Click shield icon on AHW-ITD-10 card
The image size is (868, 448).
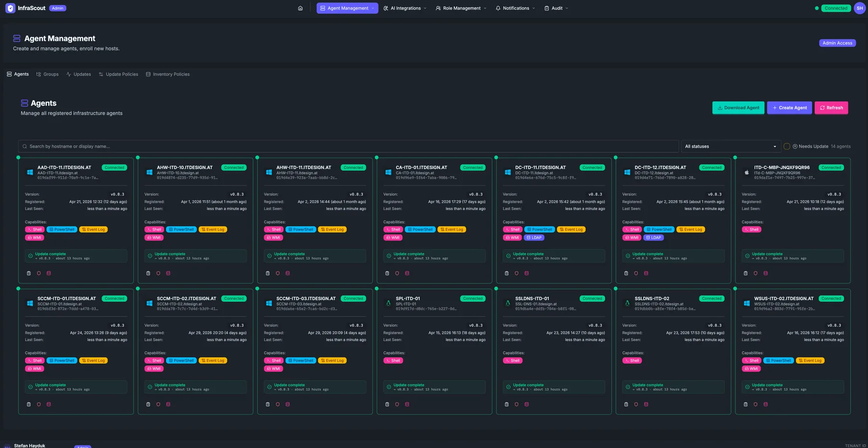[158, 273]
